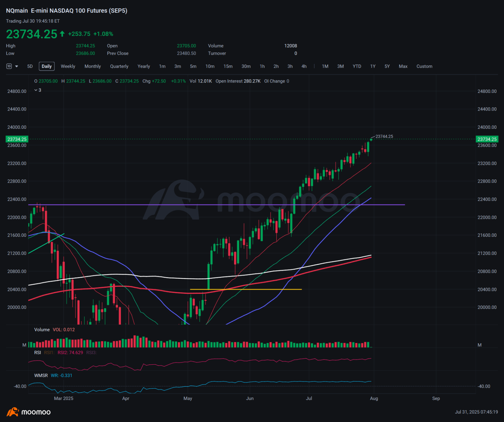Viewport: 504px width, 422px height.
Task: Click the large 23734.25 last price
Action: tap(31, 34)
